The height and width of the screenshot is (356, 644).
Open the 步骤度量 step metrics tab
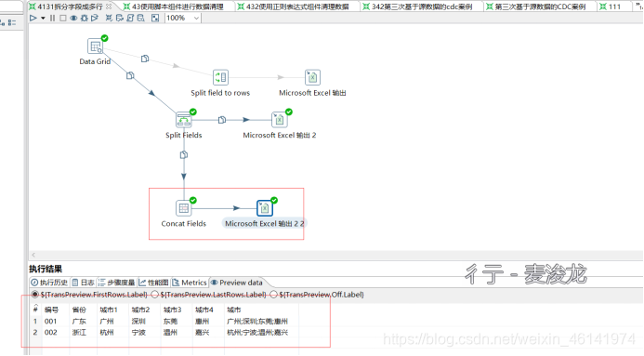pos(117,283)
